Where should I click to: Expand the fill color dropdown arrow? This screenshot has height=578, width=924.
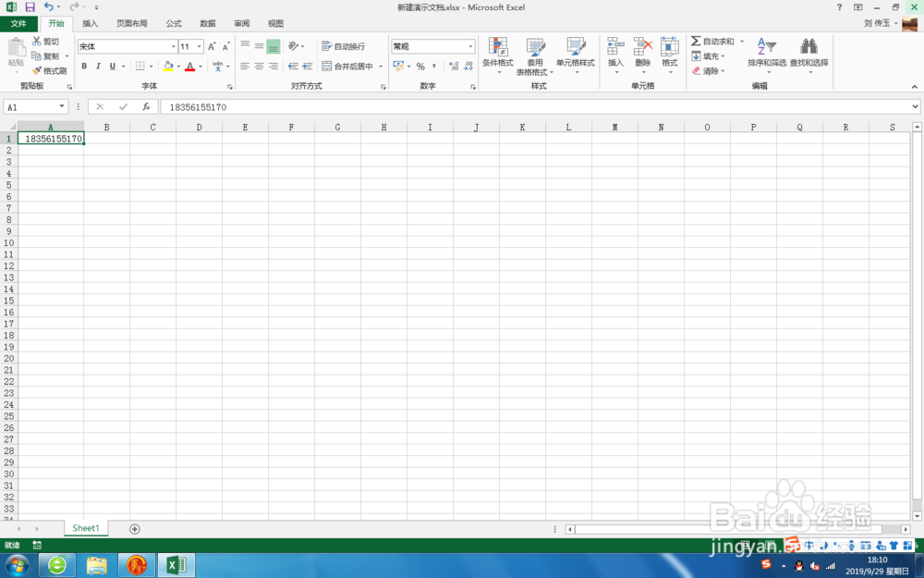click(x=179, y=67)
